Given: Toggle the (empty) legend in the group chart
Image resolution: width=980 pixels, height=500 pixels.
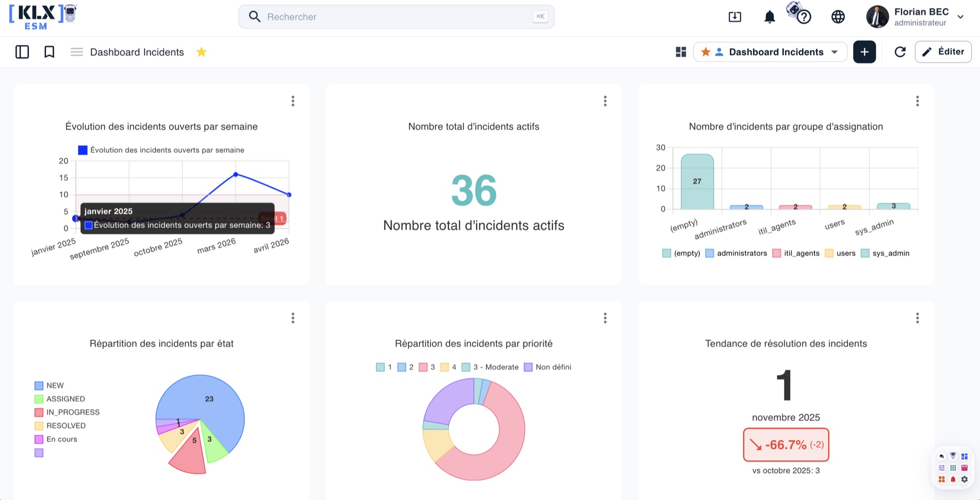Looking at the screenshot, I should pos(681,253).
